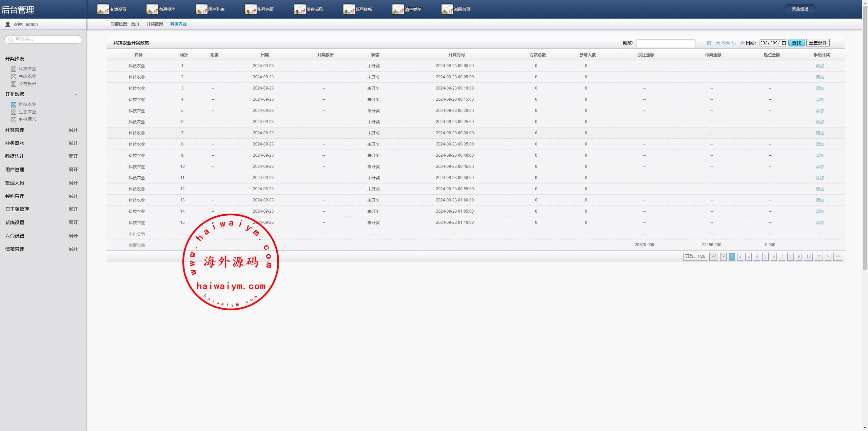This screenshot has width=868, height=431.
Task: Click the 期数 input field
Action: 665,43
